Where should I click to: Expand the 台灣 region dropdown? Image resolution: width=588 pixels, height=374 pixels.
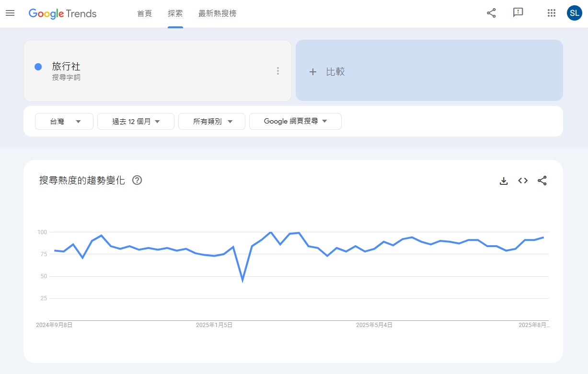pos(64,122)
